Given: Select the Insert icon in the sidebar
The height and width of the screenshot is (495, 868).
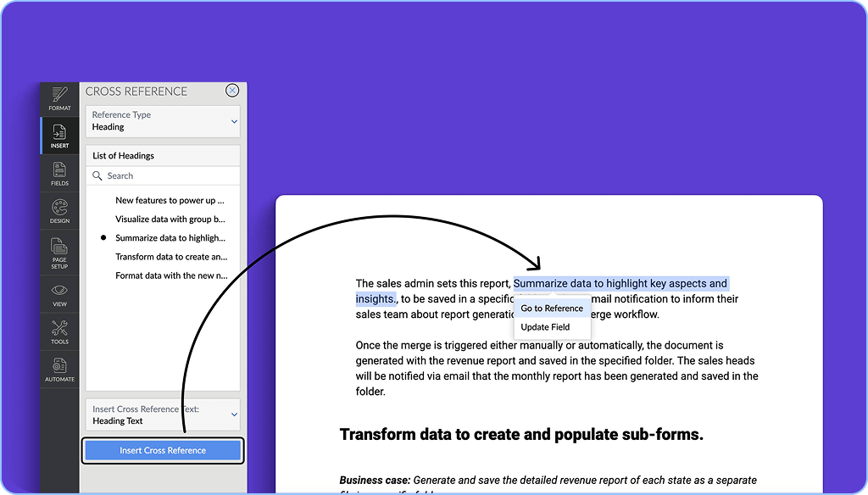Looking at the screenshot, I should point(59,136).
